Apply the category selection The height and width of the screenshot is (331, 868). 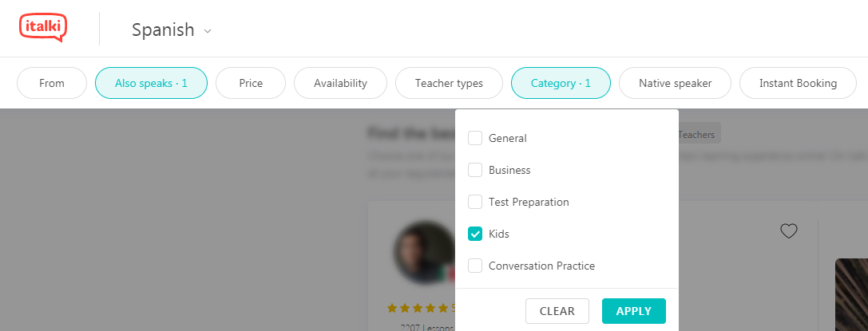click(x=634, y=311)
